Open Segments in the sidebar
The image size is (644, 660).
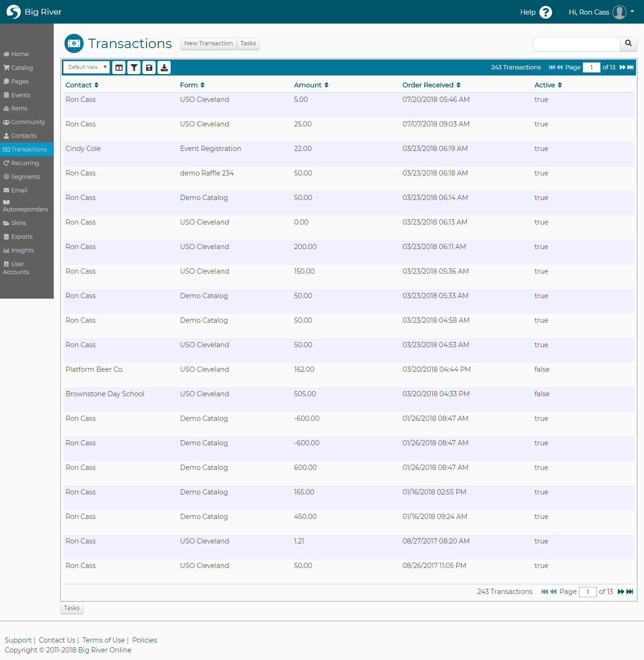click(x=27, y=177)
